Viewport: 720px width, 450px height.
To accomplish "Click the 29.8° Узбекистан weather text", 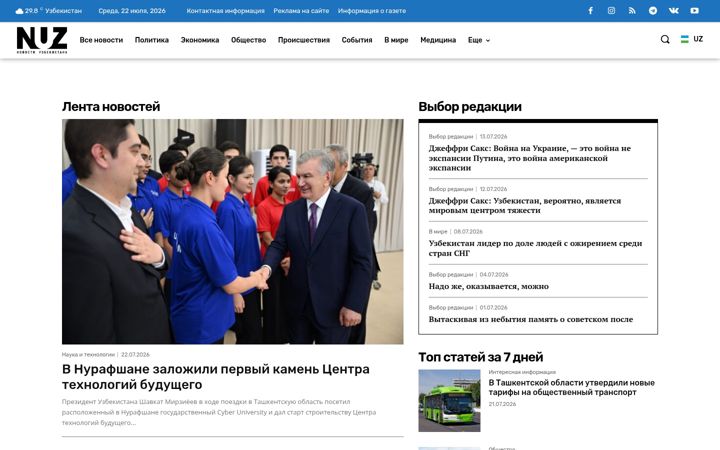I will tap(53, 11).
